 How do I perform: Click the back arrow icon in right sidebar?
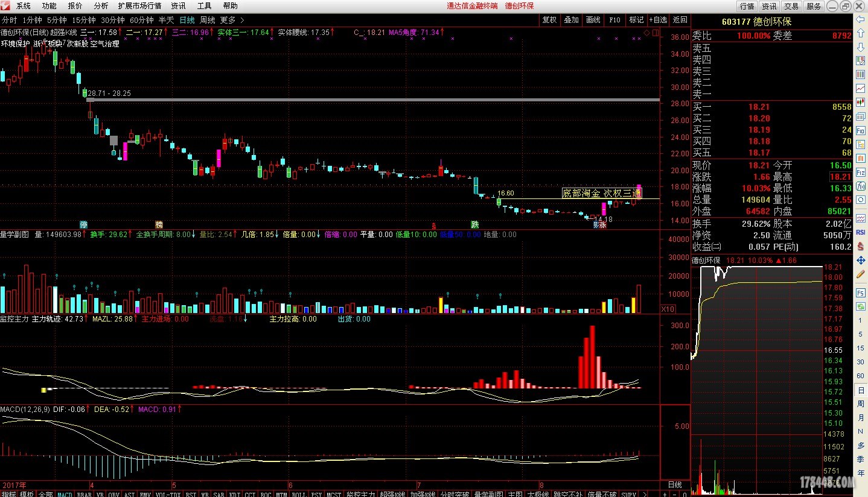[x=861, y=20]
